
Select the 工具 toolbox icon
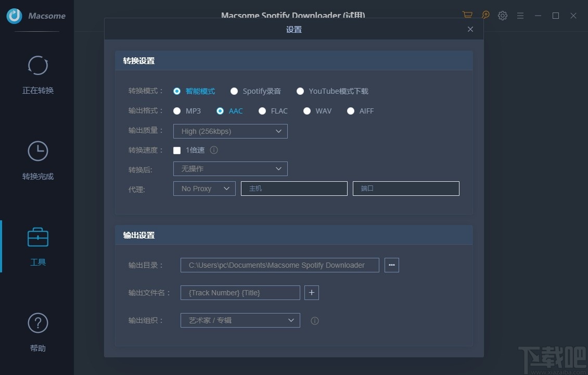[x=37, y=238]
